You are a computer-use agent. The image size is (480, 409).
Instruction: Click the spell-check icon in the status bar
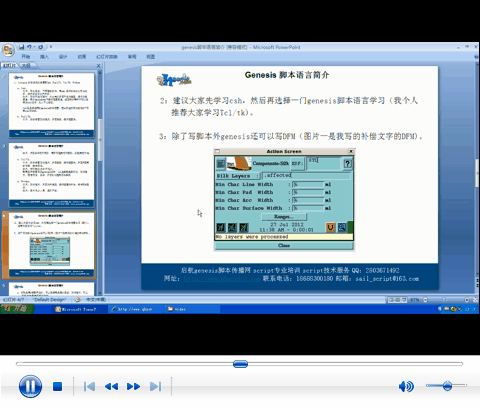77,299
